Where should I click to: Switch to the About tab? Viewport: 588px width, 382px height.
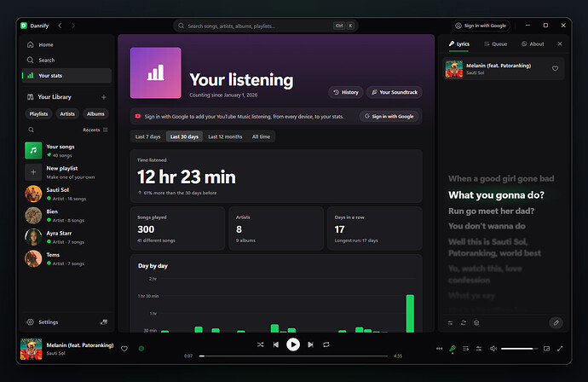pos(533,43)
